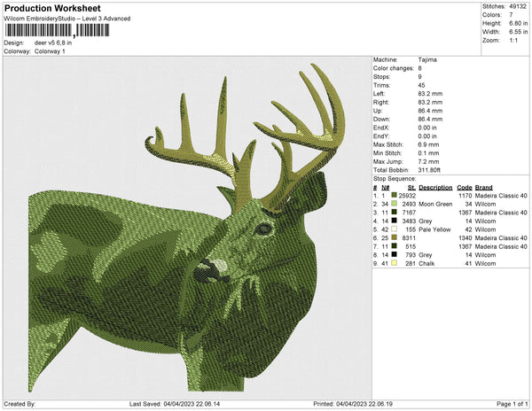Select the Moon Green color swatch
Screen dimensions: 532x411
(395, 204)
